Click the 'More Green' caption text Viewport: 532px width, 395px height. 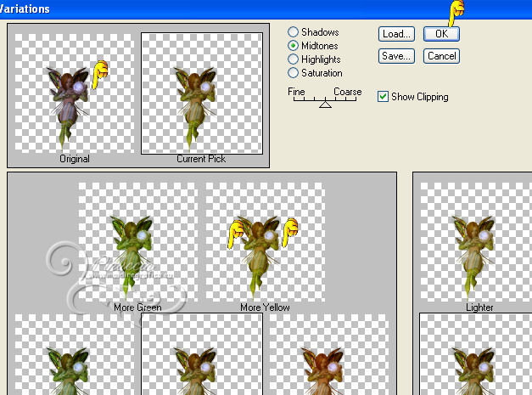137,308
